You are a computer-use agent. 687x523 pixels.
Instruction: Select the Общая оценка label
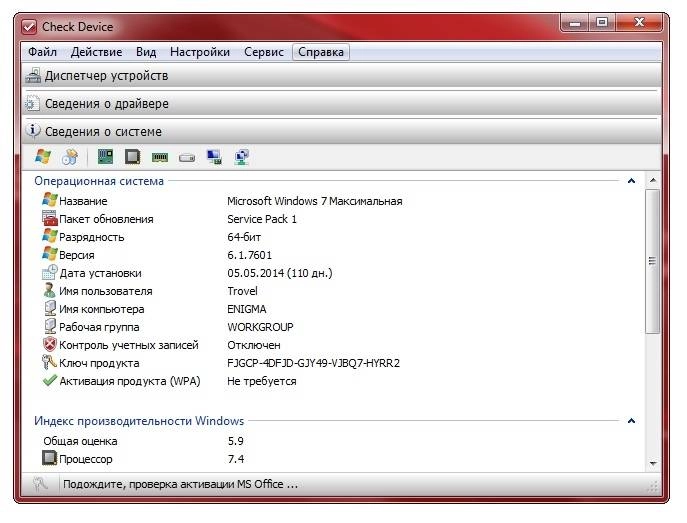[80, 441]
